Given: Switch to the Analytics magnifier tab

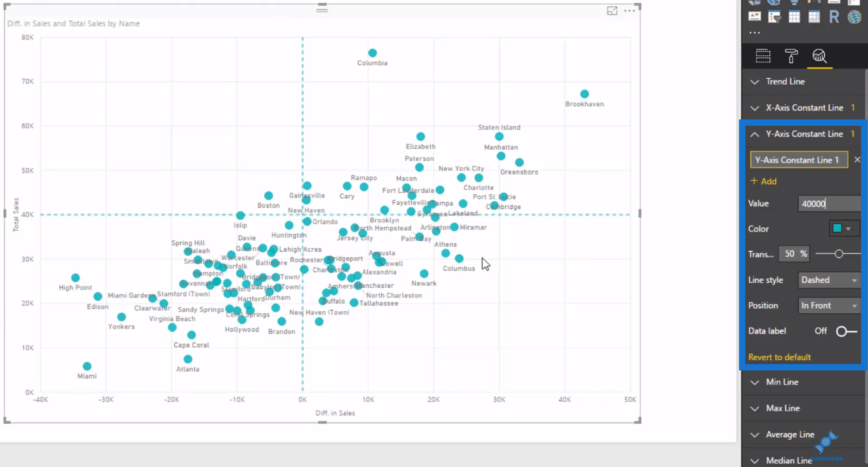Looking at the screenshot, I should tap(819, 57).
